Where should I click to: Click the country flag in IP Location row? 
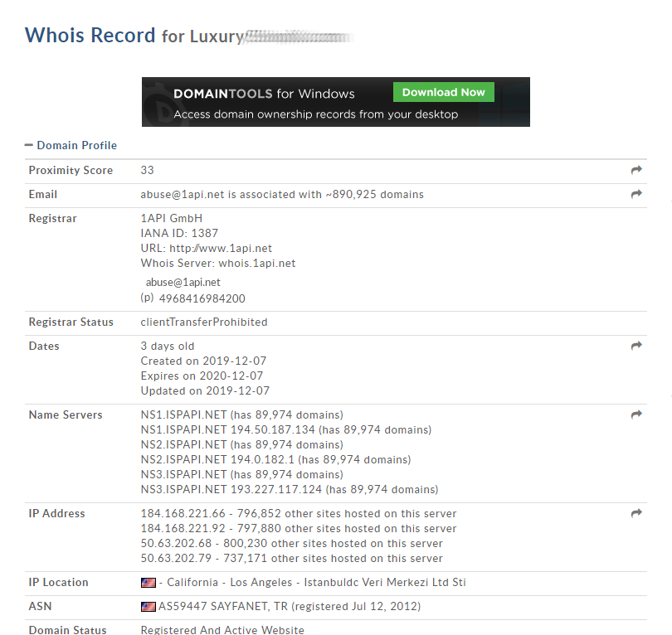coord(147,582)
